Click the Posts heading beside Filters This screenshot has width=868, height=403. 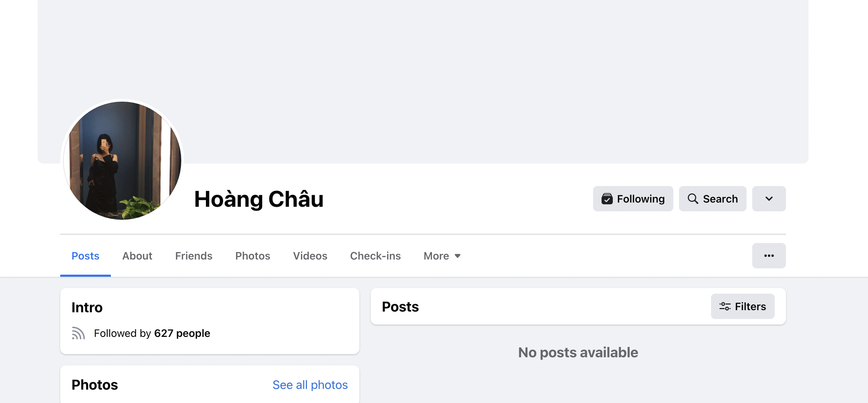point(400,307)
